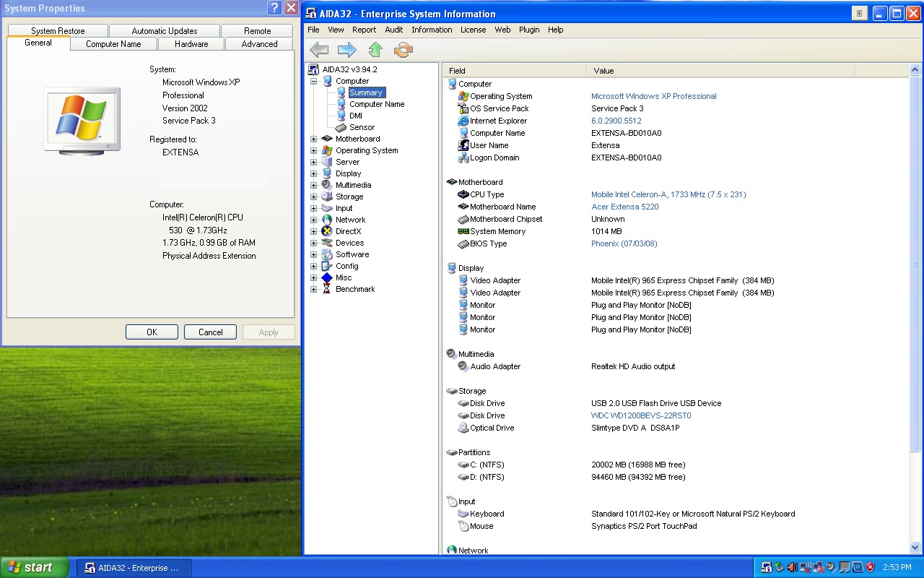Click the CPU Type row icon
The image size is (924, 578).
(x=463, y=194)
